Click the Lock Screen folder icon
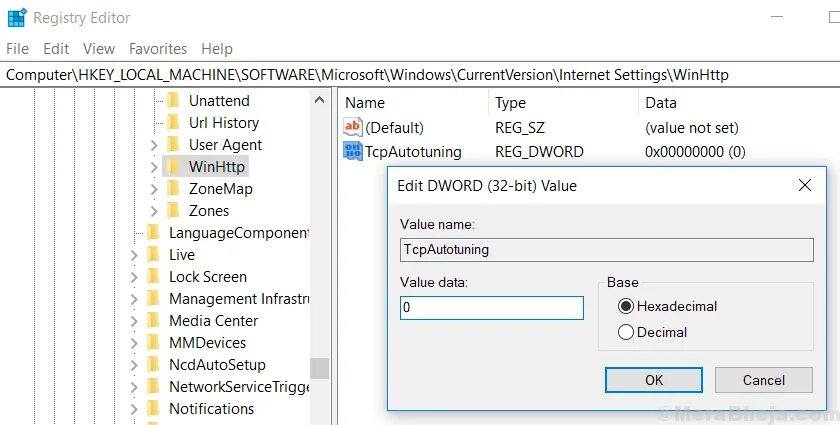840x425 pixels. click(153, 277)
